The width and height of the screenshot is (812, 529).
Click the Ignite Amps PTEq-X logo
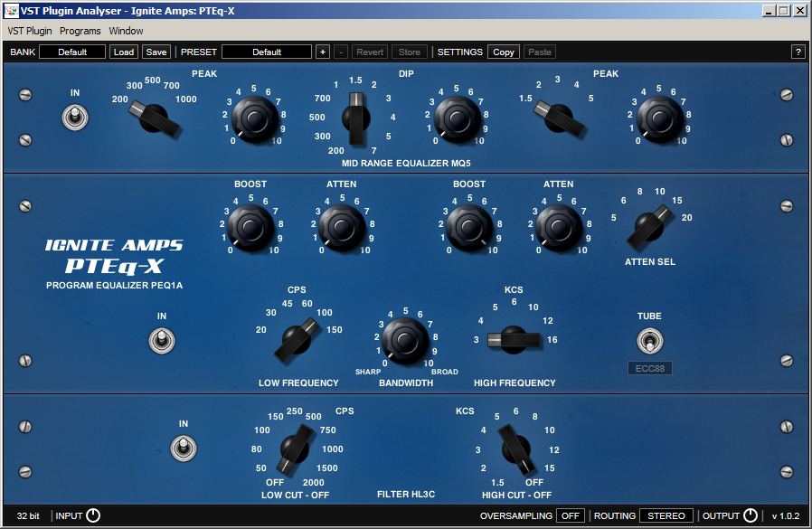coord(114,257)
